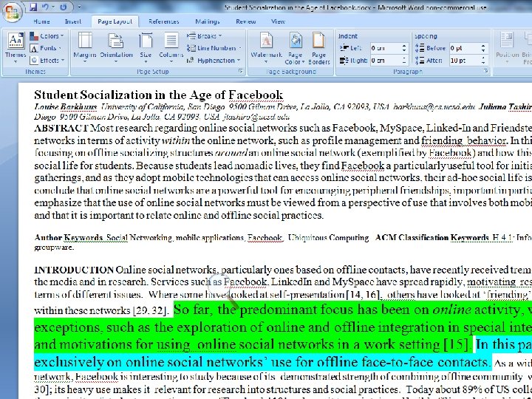532x399 pixels.
Task: Open theme Colors dropdown
Action: pos(47,36)
